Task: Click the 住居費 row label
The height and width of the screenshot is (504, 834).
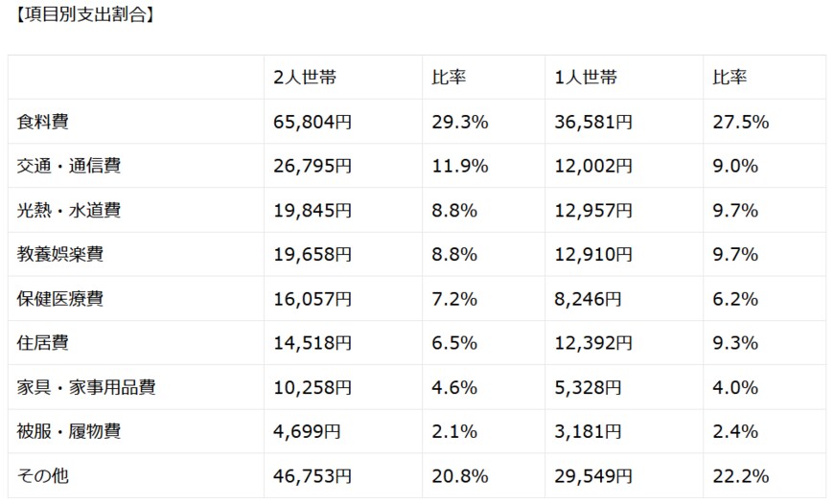Action: click(43, 342)
